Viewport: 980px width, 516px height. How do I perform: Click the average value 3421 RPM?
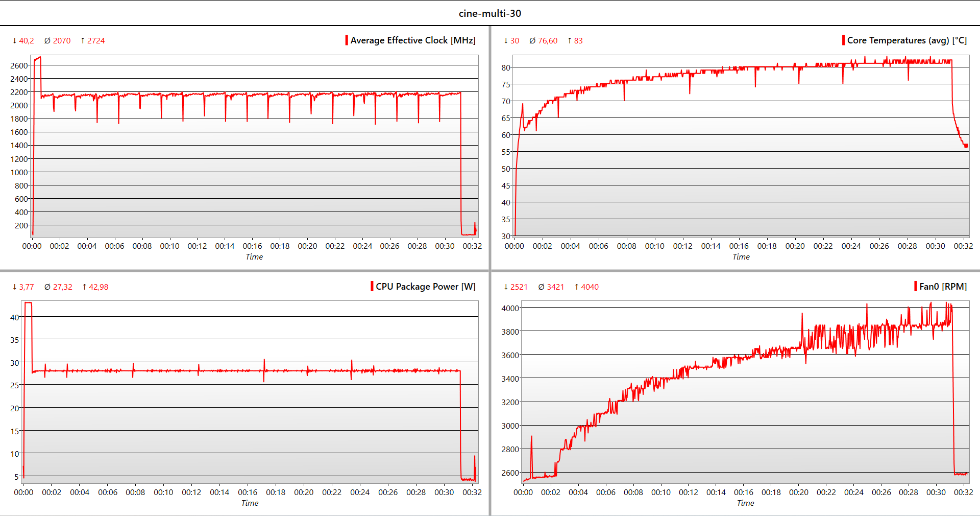[554, 287]
